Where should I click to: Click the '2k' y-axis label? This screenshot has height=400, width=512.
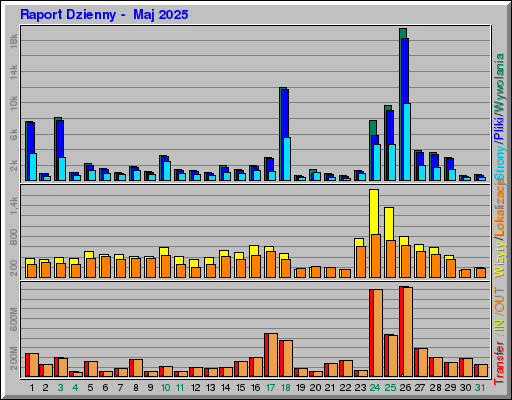(14, 165)
